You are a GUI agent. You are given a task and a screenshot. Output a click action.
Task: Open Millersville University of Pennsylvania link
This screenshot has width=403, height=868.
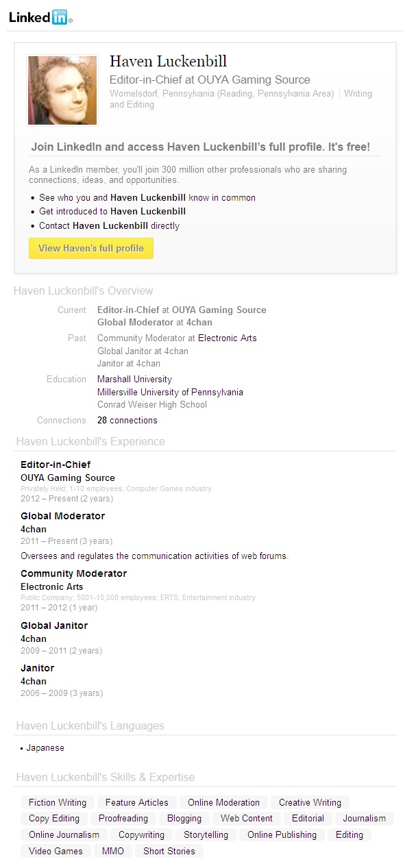click(x=170, y=392)
